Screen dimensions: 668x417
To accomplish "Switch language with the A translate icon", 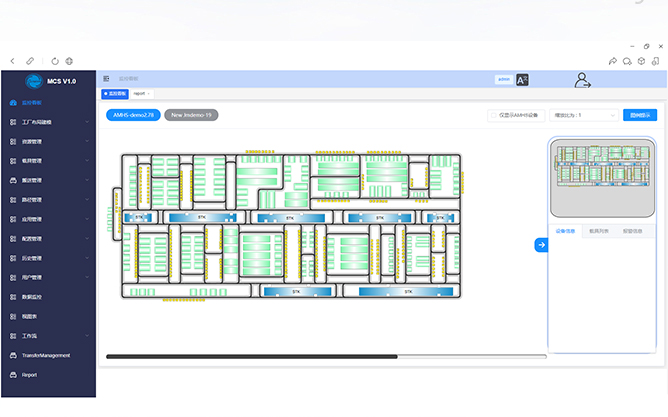I will pyautogui.click(x=522, y=80).
